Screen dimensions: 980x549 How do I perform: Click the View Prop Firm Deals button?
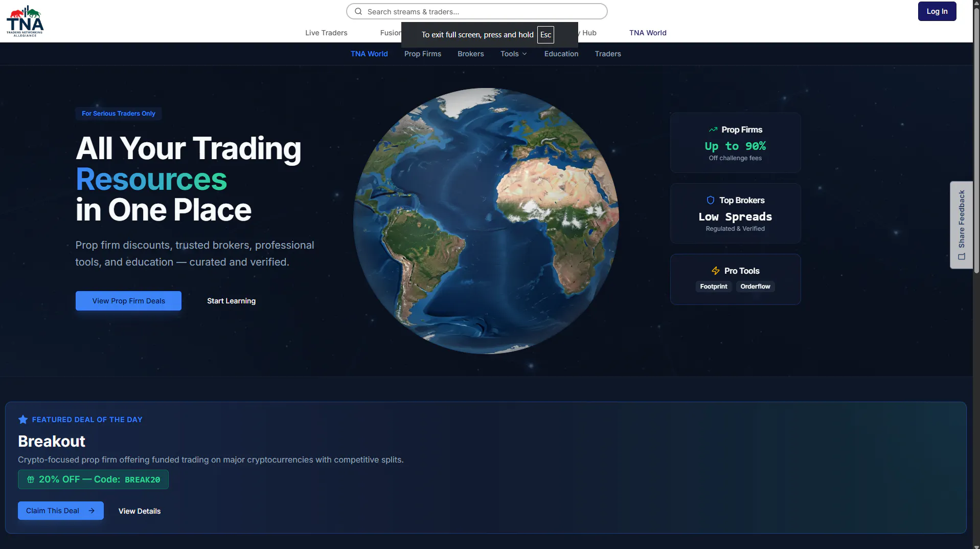[128, 301]
